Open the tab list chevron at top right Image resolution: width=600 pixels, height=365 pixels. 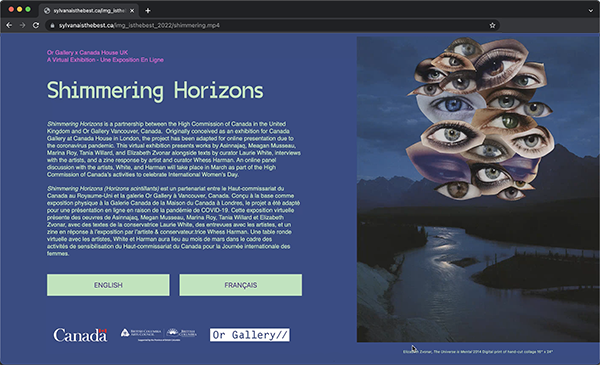click(x=590, y=11)
